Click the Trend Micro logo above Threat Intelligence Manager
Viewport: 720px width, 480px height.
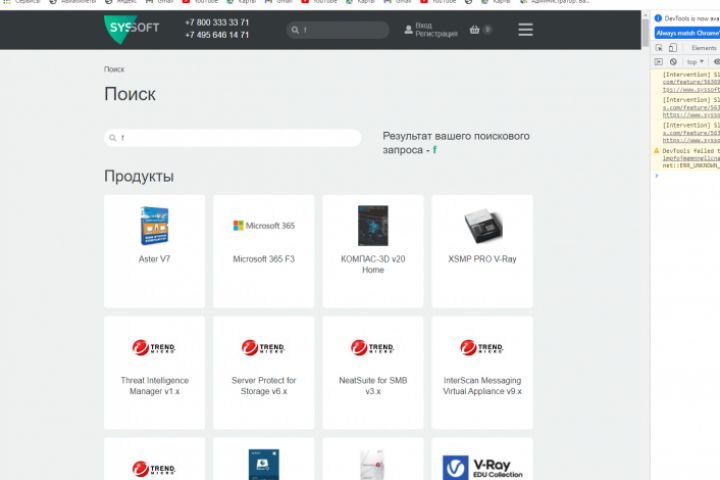point(154,347)
